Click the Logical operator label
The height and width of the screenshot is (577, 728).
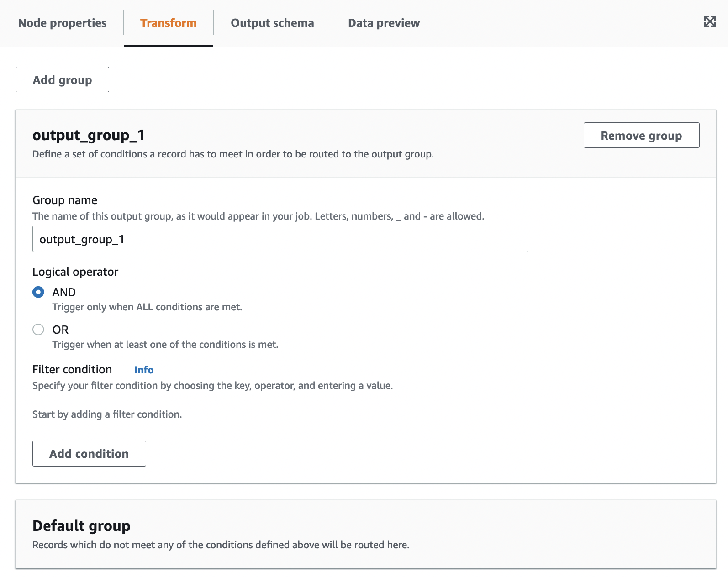75,272
